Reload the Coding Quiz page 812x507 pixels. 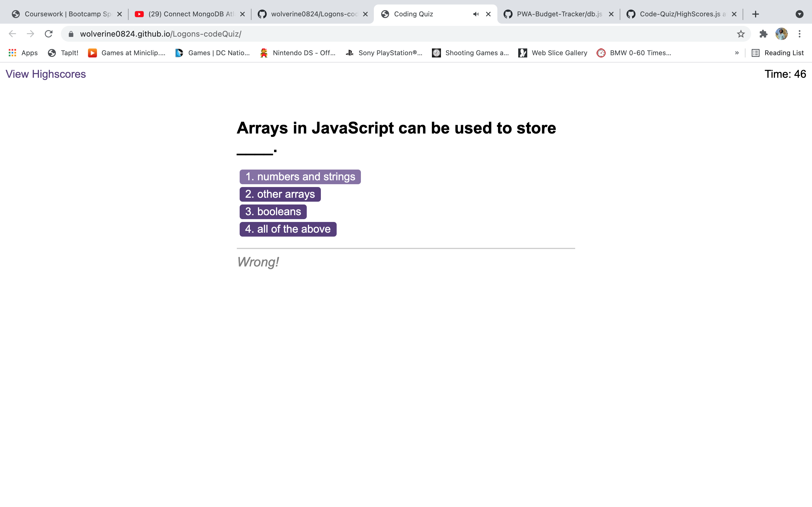click(49, 34)
